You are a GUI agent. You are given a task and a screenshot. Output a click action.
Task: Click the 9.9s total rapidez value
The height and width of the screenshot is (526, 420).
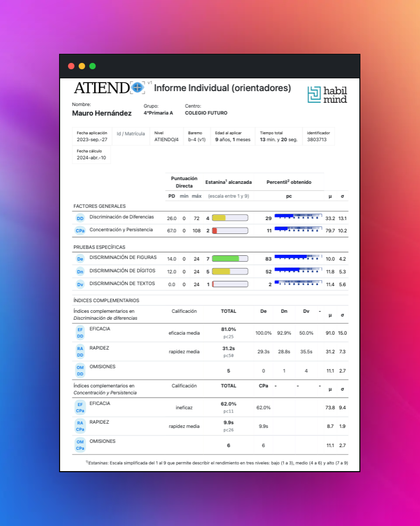(228, 423)
